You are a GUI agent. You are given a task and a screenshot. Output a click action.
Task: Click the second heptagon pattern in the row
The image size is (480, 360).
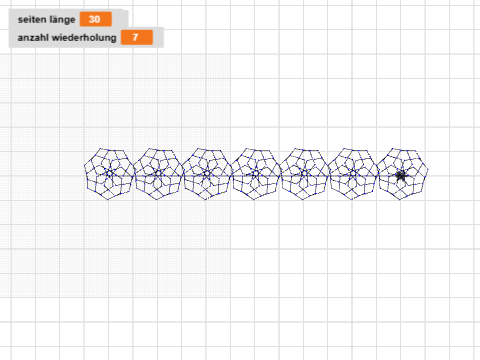tap(158, 174)
